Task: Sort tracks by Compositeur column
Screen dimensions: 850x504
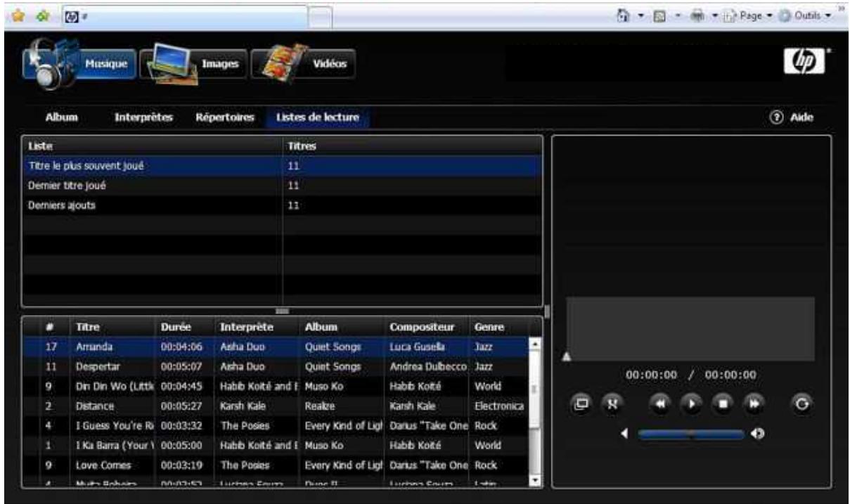Action: 427,327
